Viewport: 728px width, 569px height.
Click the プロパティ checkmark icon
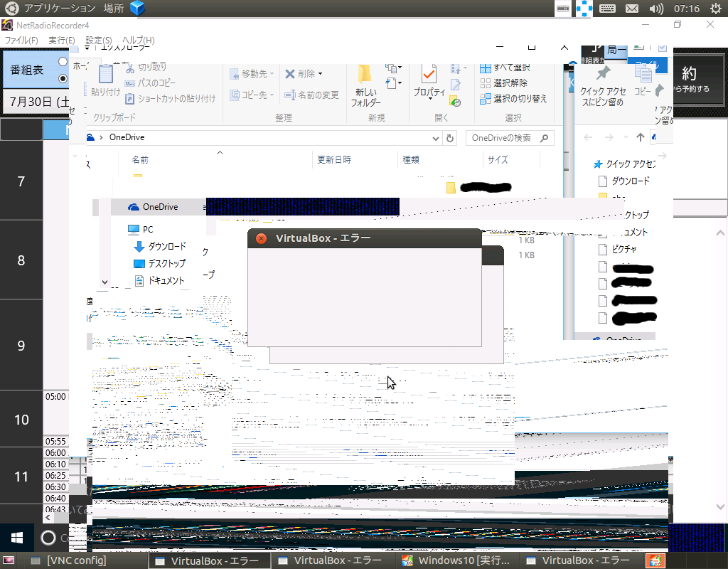tap(429, 73)
